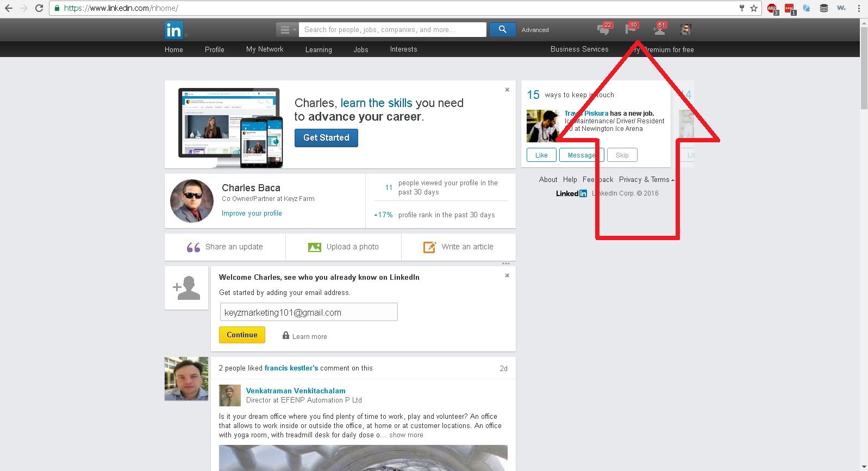Open the database stack extension icon
This screenshot has width=868, height=471.
coord(824,8)
